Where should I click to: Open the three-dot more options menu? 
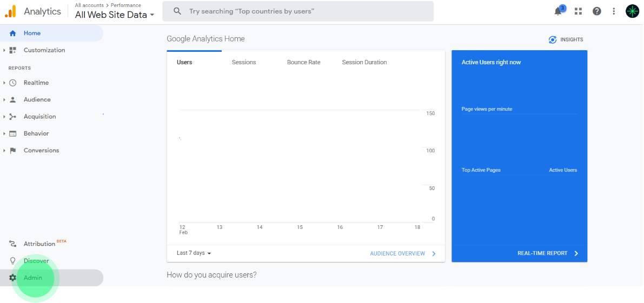point(614,11)
